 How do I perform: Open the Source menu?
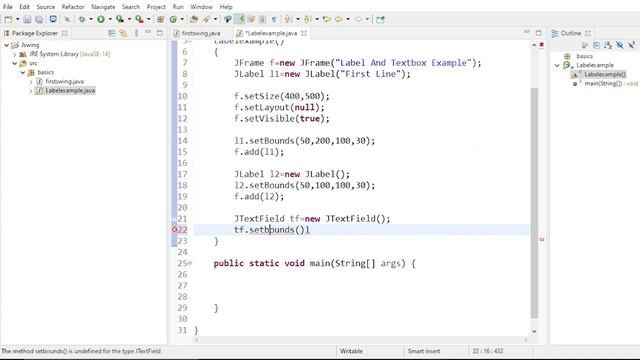[45, 7]
